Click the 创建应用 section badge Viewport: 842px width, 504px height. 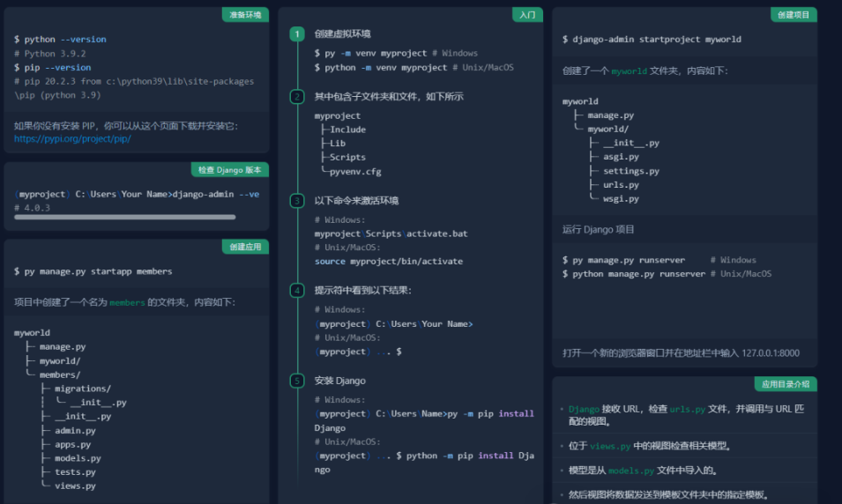pos(245,247)
